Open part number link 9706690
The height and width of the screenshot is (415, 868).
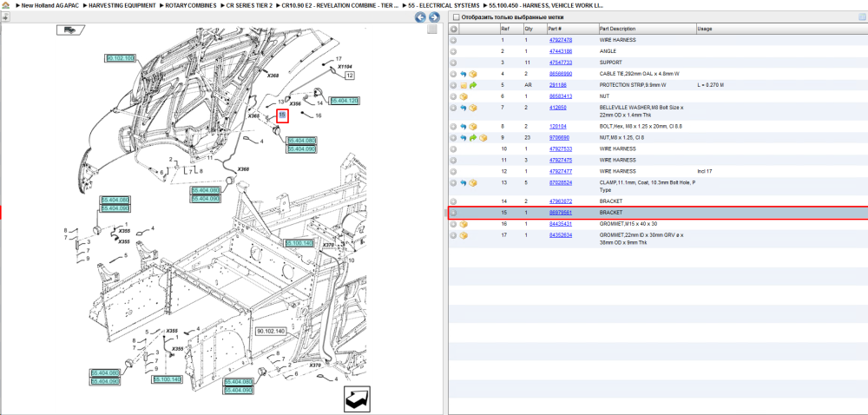pos(559,138)
